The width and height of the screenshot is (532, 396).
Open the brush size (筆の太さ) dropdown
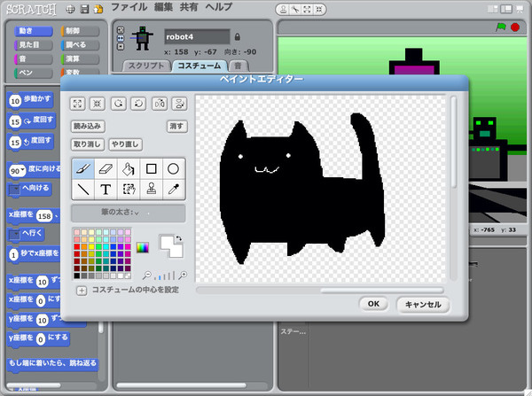(x=129, y=213)
